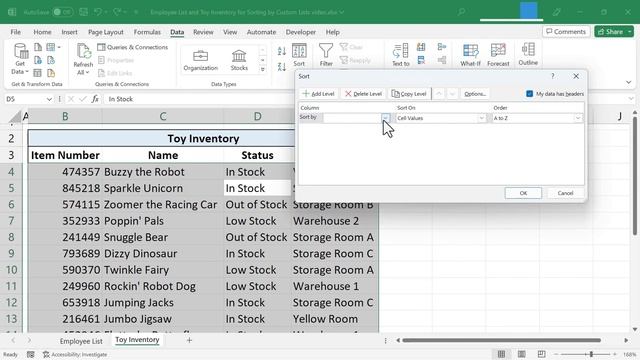Click the search magnifier in title bar
Image resolution: width=640 pixels, height=360 pixels.
click(462, 12)
